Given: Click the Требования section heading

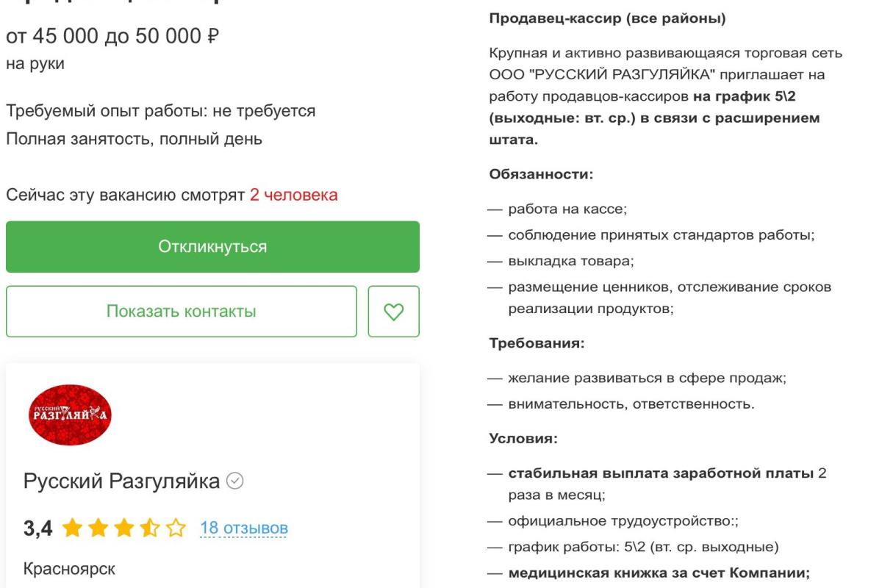Looking at the screenshot, I should pyautogui.click(x=537, y=343).
